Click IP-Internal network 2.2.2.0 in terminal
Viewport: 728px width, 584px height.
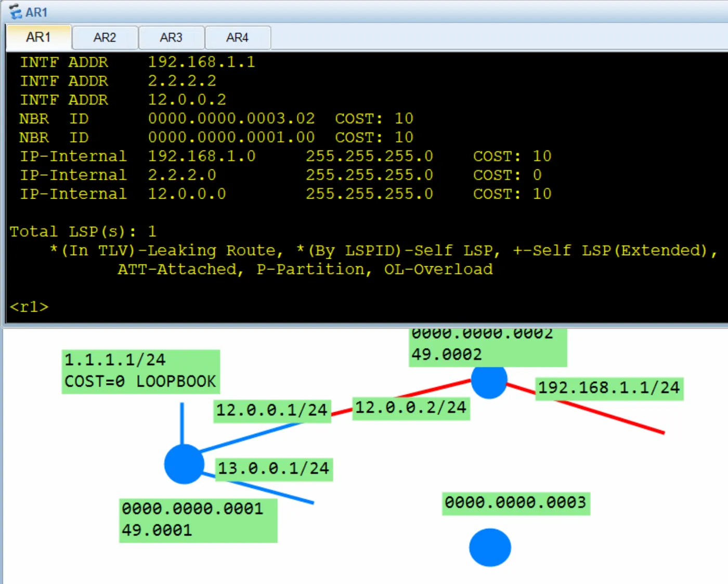click(182, 175)
